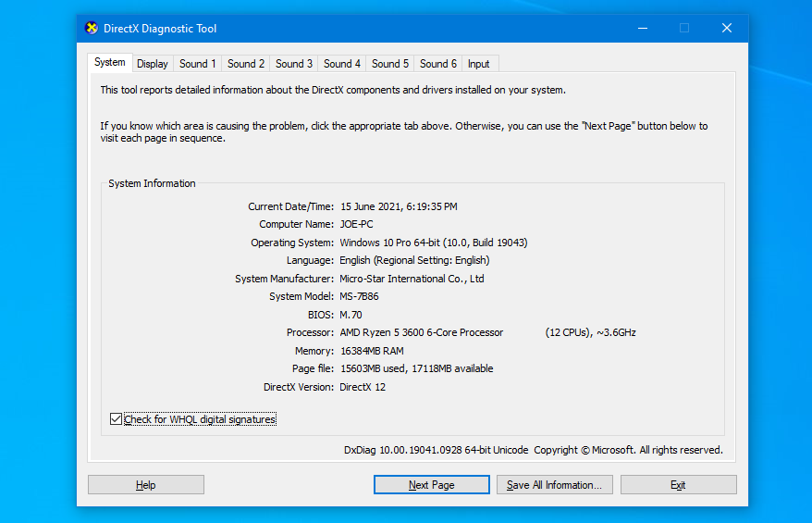Open the Sound 6 tab
The image size is (812, 523).
438,64
